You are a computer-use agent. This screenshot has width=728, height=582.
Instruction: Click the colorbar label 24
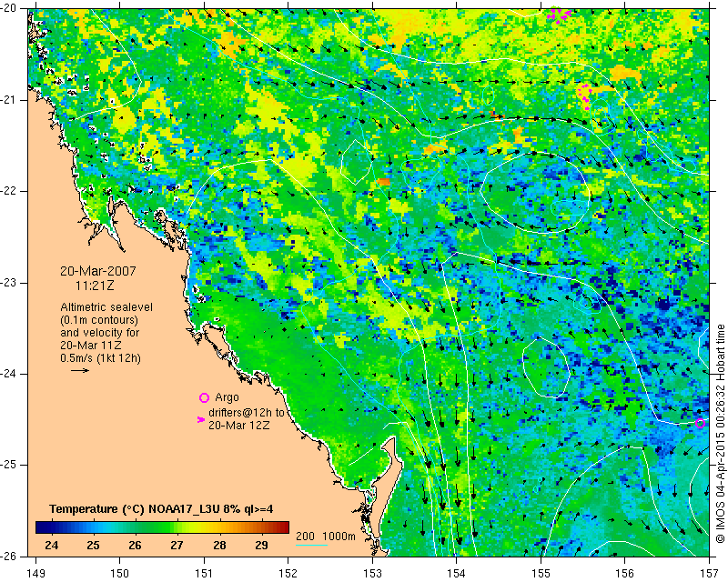pos(52,546)
